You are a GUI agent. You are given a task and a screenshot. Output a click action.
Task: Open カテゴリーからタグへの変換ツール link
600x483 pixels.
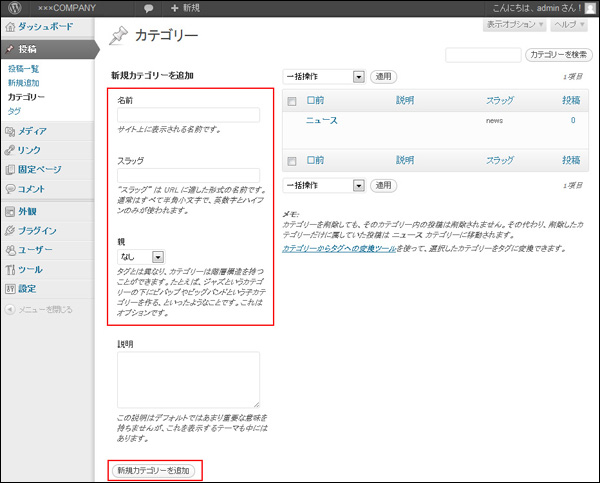coord(339,249)
